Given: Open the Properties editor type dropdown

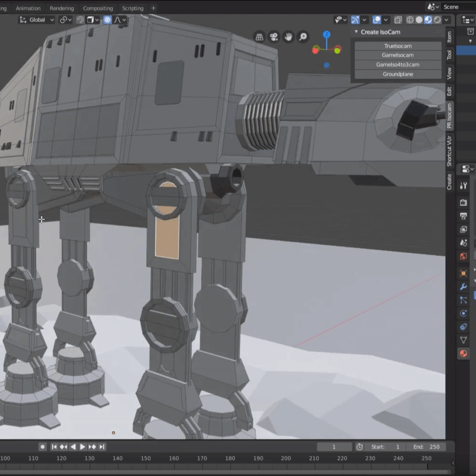Looking at the screenshot, I should (468, 169).
